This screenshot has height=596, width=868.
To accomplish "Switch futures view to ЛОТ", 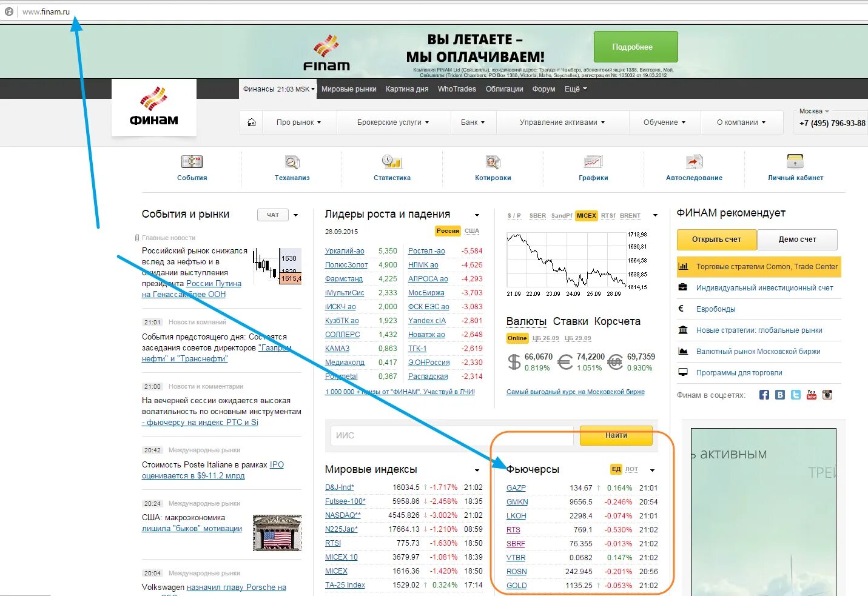I will (x=632, y=469).
